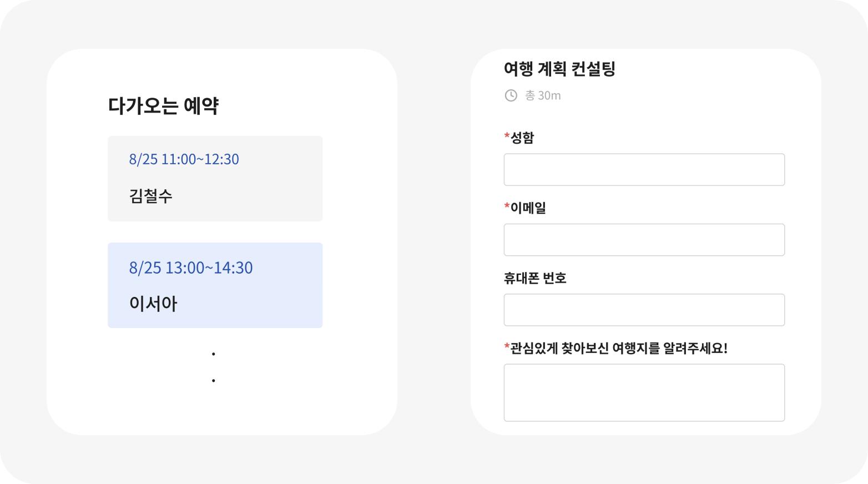Click the 총 30m duration text
Screen dimensions: 868x484
(x=543, y=95)
